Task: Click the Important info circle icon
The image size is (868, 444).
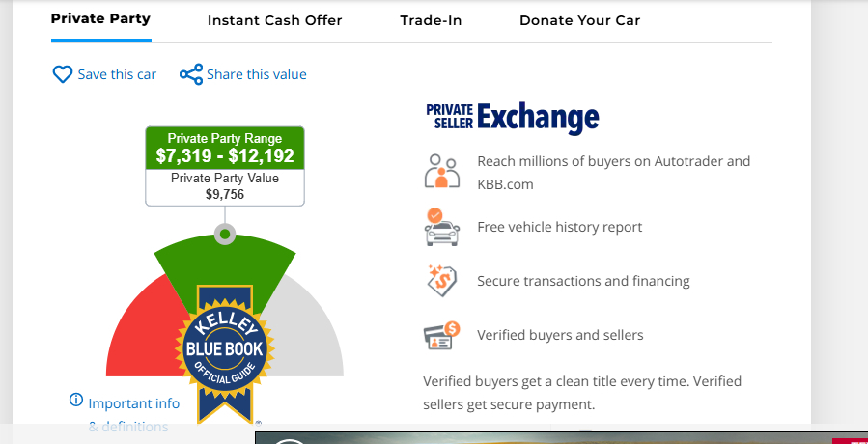Action: 76,400
